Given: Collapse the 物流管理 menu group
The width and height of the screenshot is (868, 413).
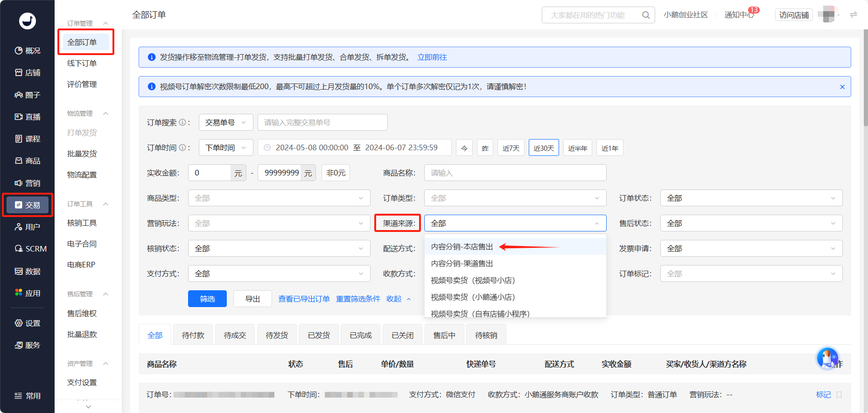Looking at the screenshot, I should click(105, 113).
